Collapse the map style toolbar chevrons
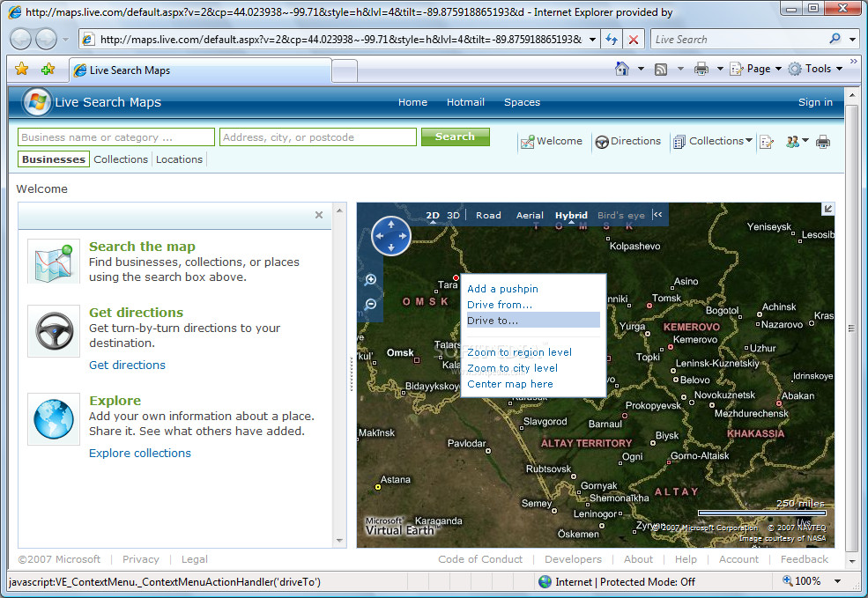868x598 pixels. [657, 215]
